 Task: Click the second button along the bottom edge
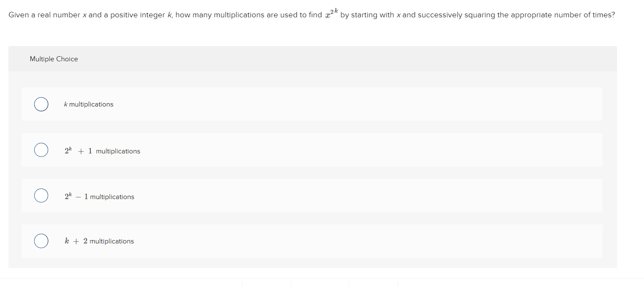click(320, 284)
